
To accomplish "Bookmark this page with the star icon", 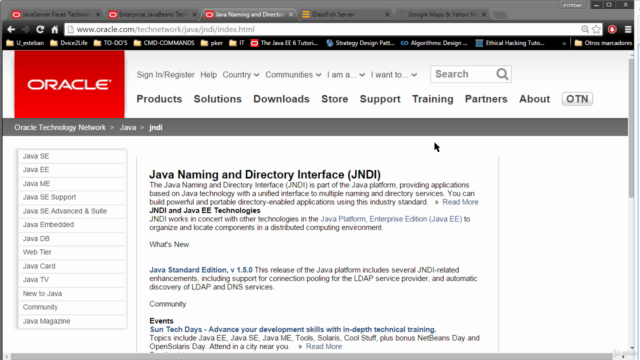I will pos(596,29).
